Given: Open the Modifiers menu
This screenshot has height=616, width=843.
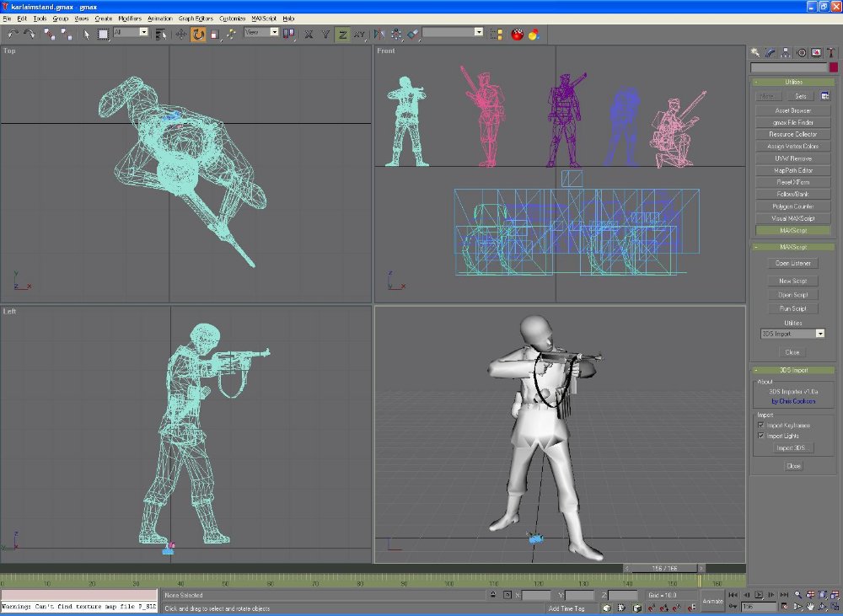Looking at the screenshot, I should (130, 18).
